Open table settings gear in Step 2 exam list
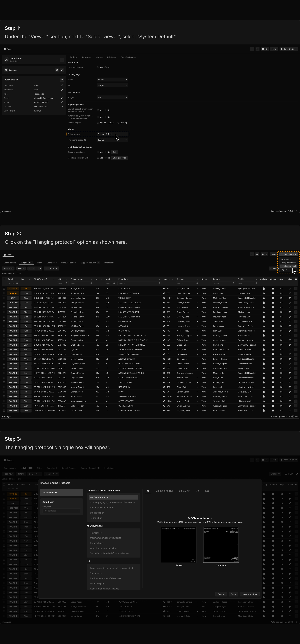 (x=296, y=279)
